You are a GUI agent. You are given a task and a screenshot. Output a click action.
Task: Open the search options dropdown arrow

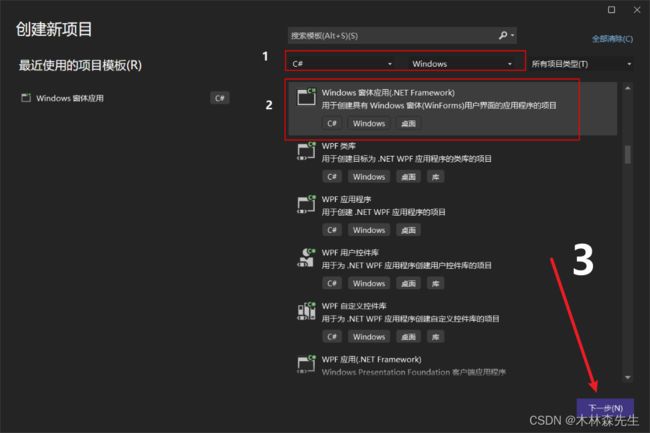(x=513, y=35)
